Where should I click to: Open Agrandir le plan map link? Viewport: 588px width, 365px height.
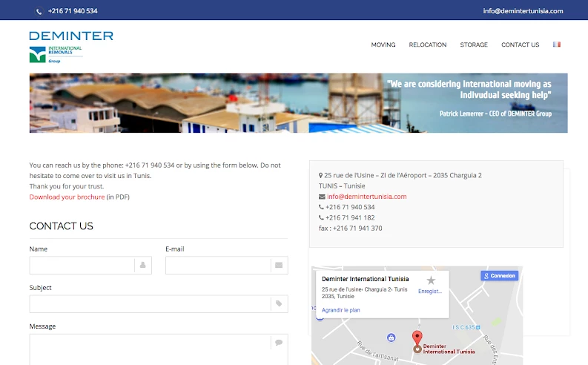[x=341, y=310]
